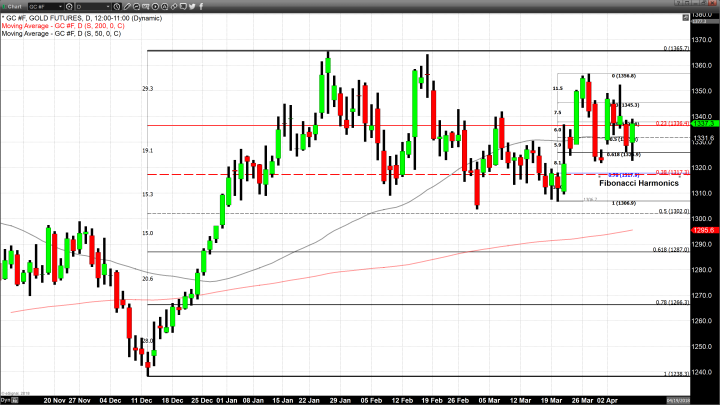
Task: Select the Fibonacci Harmonics text annotation
Action: tap(639, 184)
